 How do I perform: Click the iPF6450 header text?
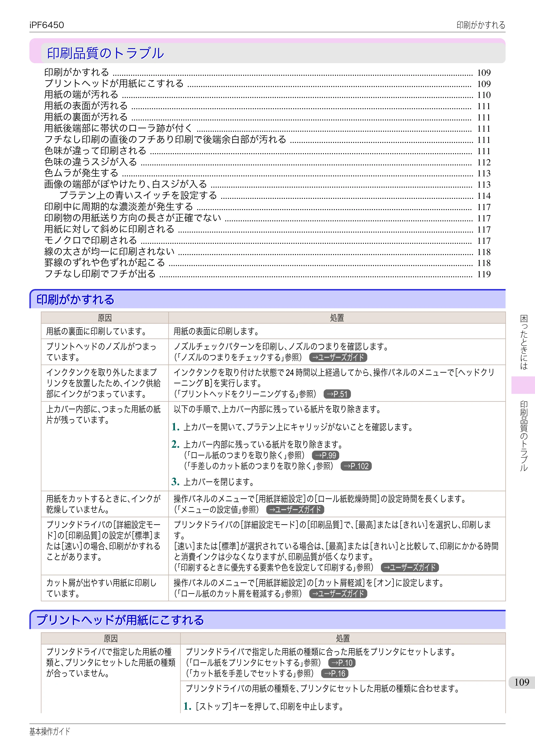coord(47,25)
